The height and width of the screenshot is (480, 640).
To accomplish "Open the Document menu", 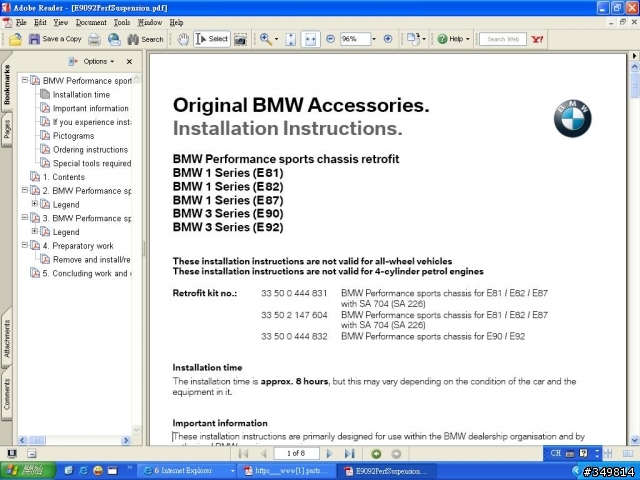I will [x=91, y=22].
